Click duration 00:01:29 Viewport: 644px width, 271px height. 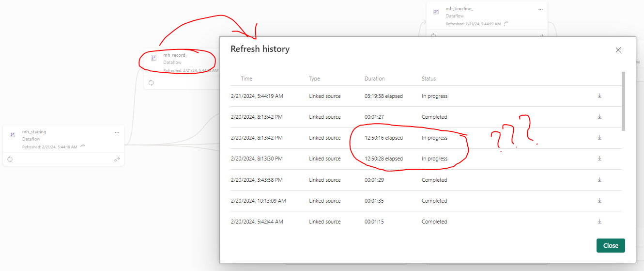tap(374, 180)
